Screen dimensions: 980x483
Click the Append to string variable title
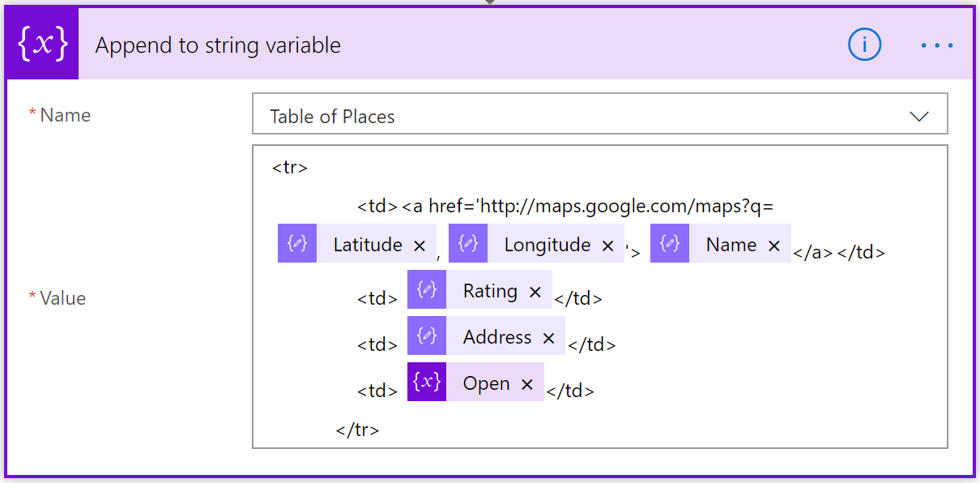(218, 45)
